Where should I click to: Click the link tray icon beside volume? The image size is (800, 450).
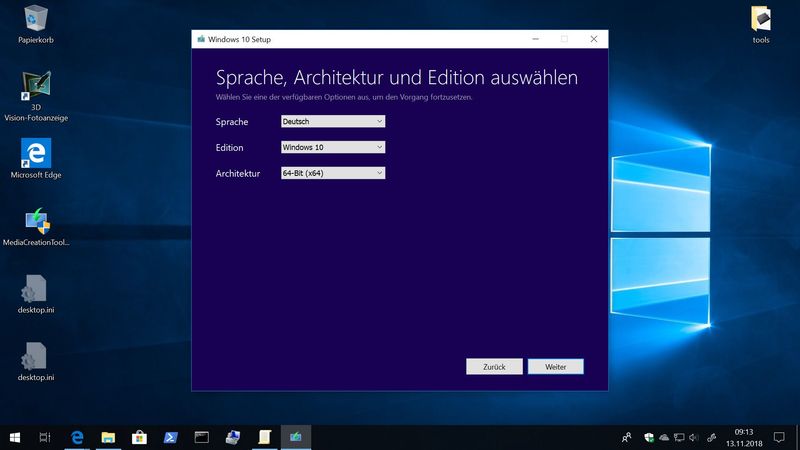click(x=711, y=437)
